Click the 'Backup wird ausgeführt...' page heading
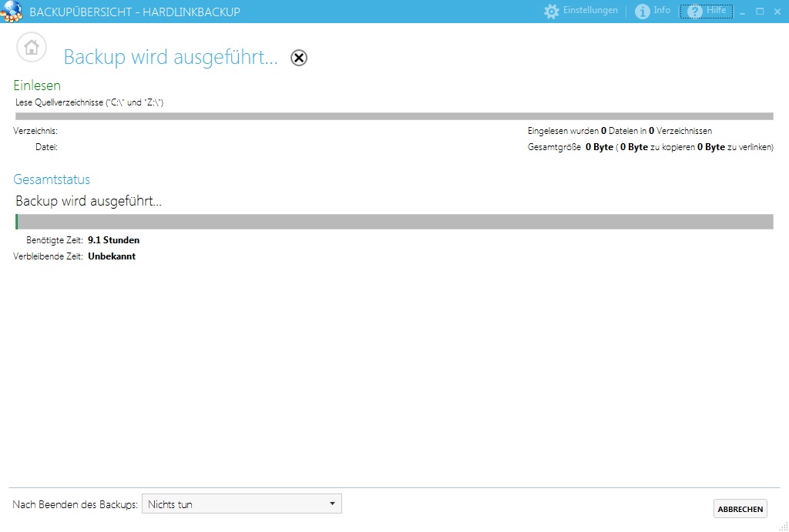This screenshot has height=532, width=789. click(170, 58)
